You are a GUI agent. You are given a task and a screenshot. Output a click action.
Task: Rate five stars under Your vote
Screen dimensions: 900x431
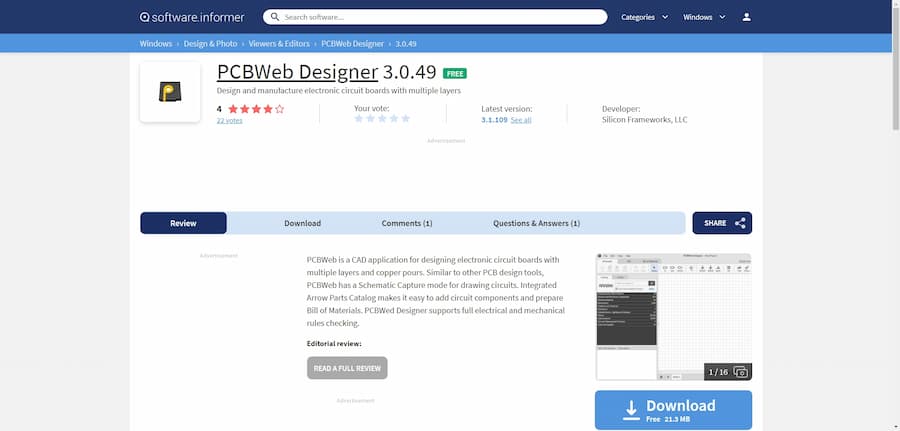(x=406, y=118)
